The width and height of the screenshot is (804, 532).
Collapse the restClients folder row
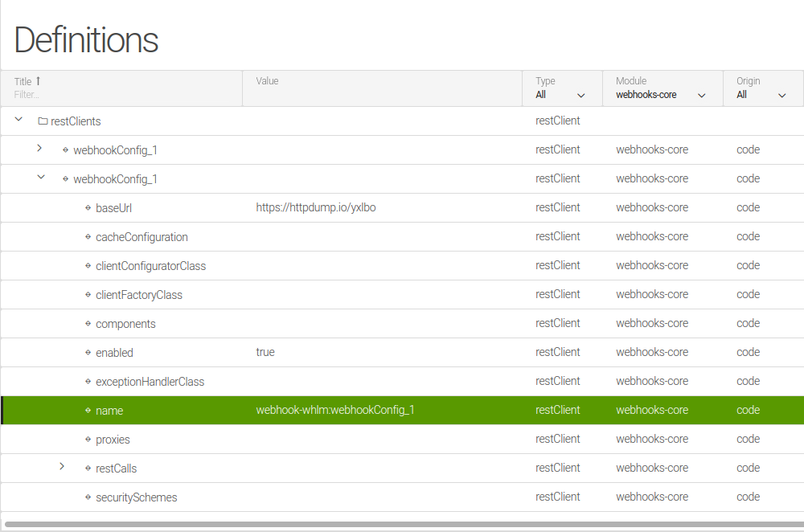click(18, 120)
